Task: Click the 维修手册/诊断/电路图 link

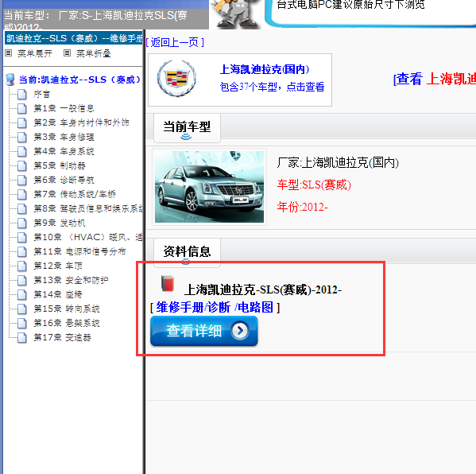Action: pyautogui.click(x=215, y=307)
